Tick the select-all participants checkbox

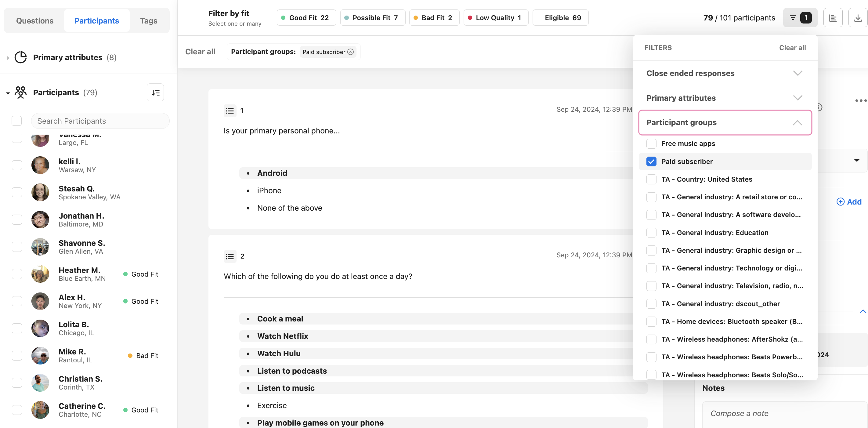16,121
